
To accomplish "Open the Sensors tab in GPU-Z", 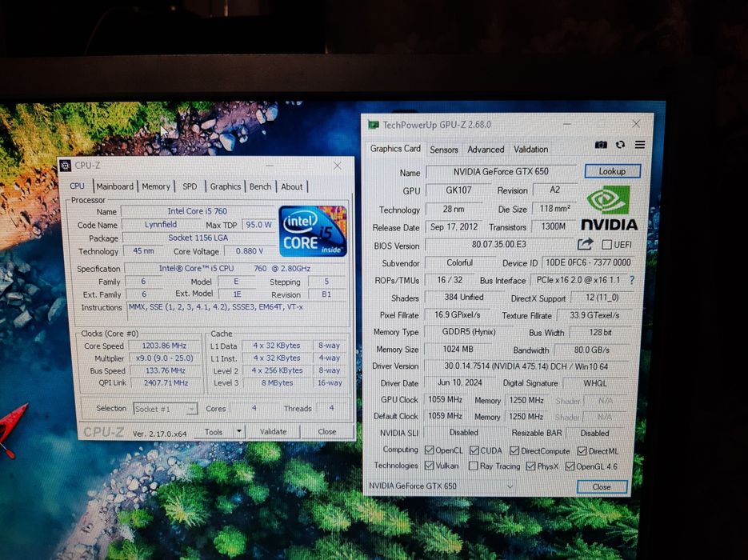I will tap(444, 150).
